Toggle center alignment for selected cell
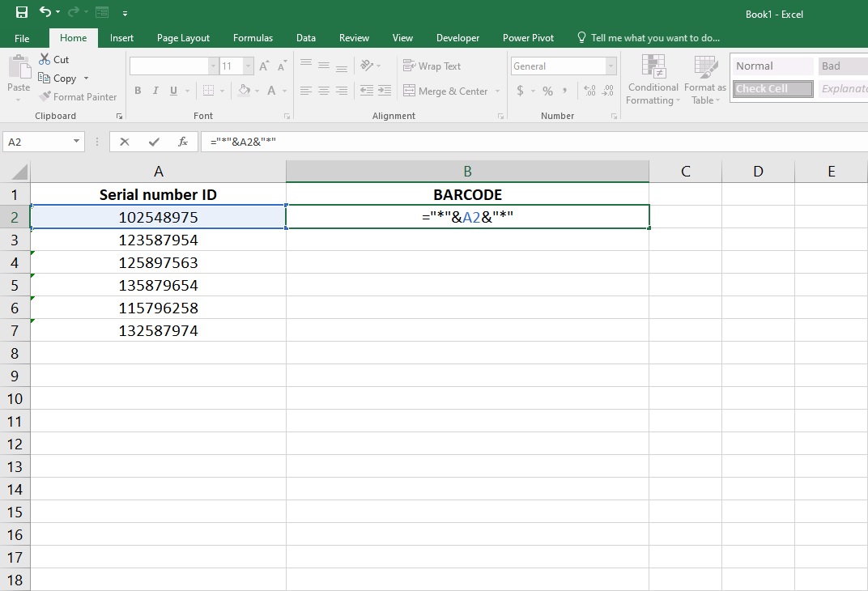 pos(323,91)
